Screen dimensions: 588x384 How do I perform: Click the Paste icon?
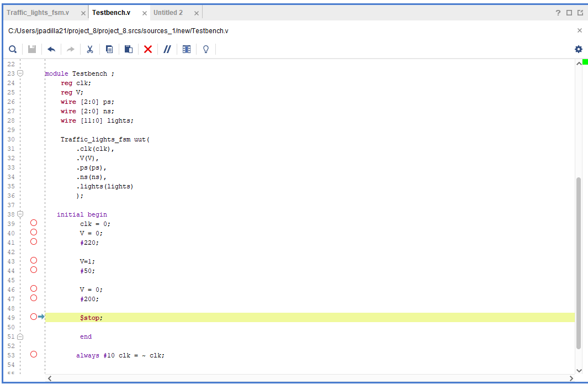pos(128,49)
